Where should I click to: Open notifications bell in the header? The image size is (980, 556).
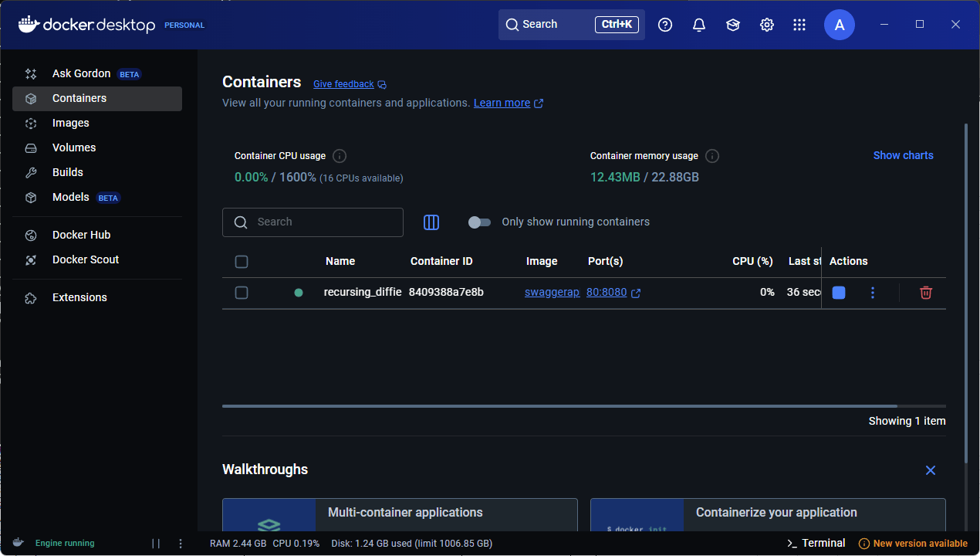(x=699, y=25)
